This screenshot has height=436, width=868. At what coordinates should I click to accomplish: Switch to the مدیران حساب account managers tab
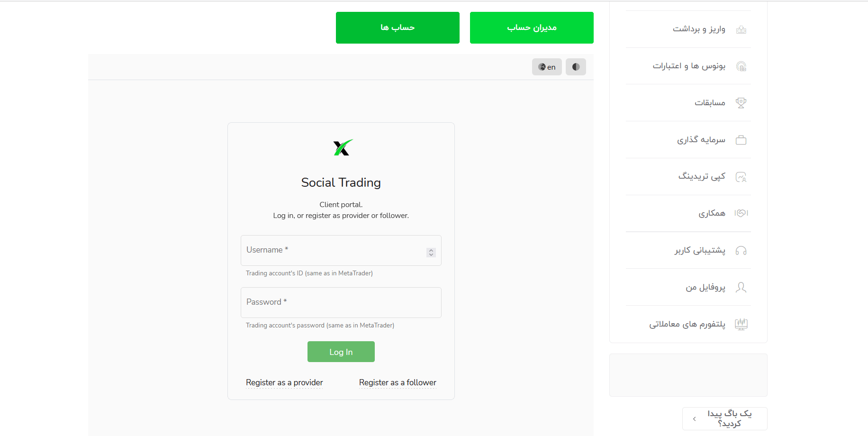pyautogui.click(x=532, y=27)
